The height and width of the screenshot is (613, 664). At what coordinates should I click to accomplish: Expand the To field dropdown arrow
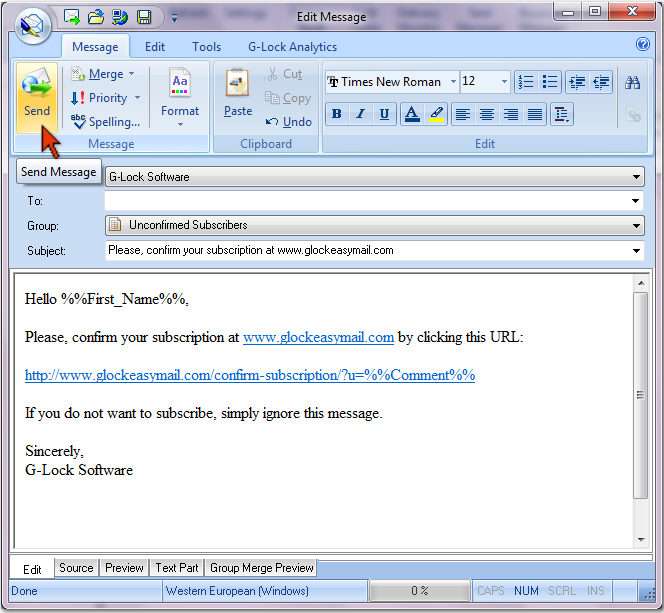[x=636, y=201]
